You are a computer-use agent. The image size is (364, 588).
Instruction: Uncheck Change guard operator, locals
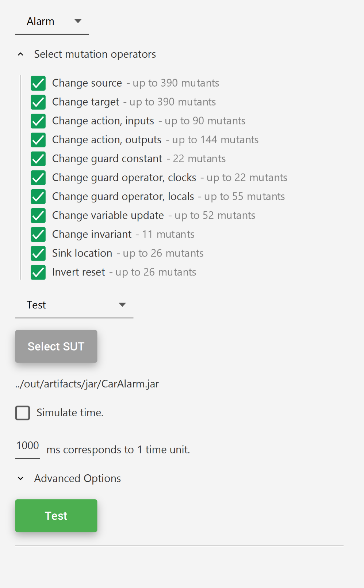[x=38, y=197]
